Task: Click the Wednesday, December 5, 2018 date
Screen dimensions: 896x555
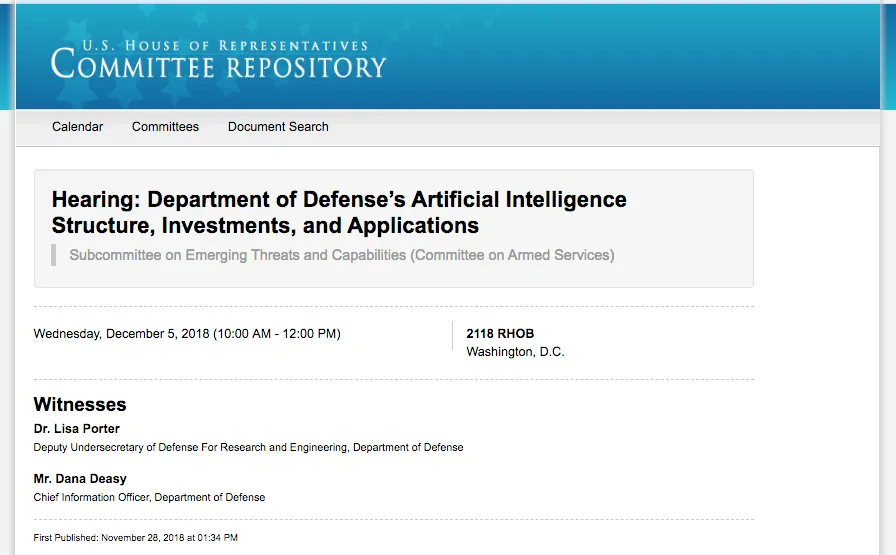Action: coord(122,334)
